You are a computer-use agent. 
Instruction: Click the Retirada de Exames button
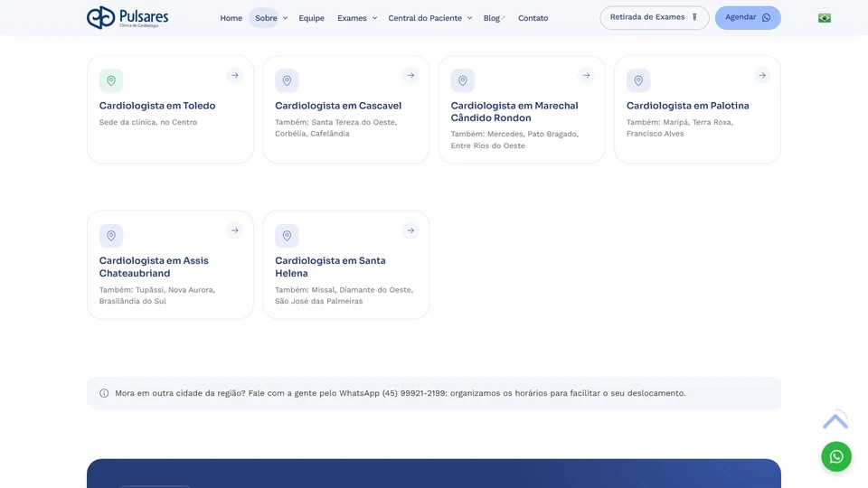[x=655, y=18]
